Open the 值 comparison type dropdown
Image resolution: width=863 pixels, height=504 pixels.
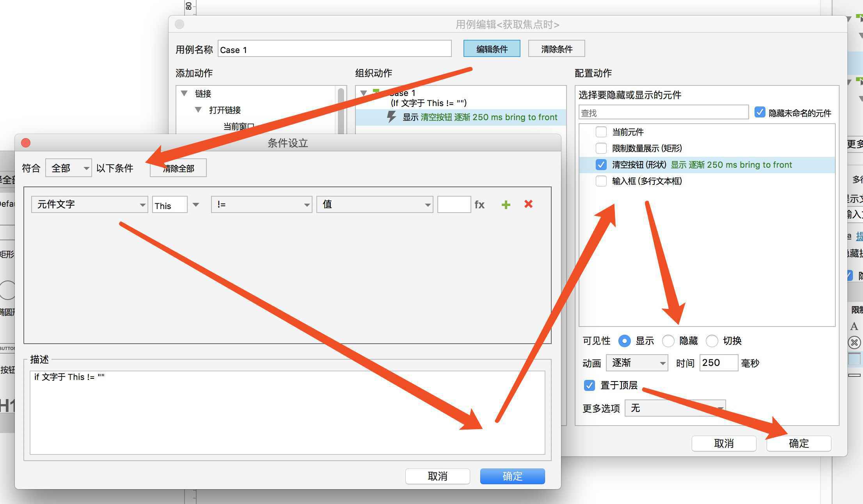coord(375,204)
